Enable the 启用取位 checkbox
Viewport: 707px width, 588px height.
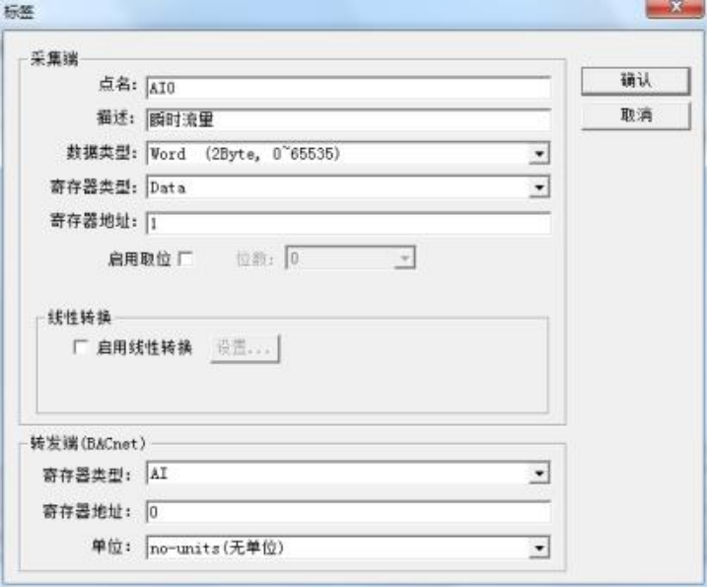point(185,258)
